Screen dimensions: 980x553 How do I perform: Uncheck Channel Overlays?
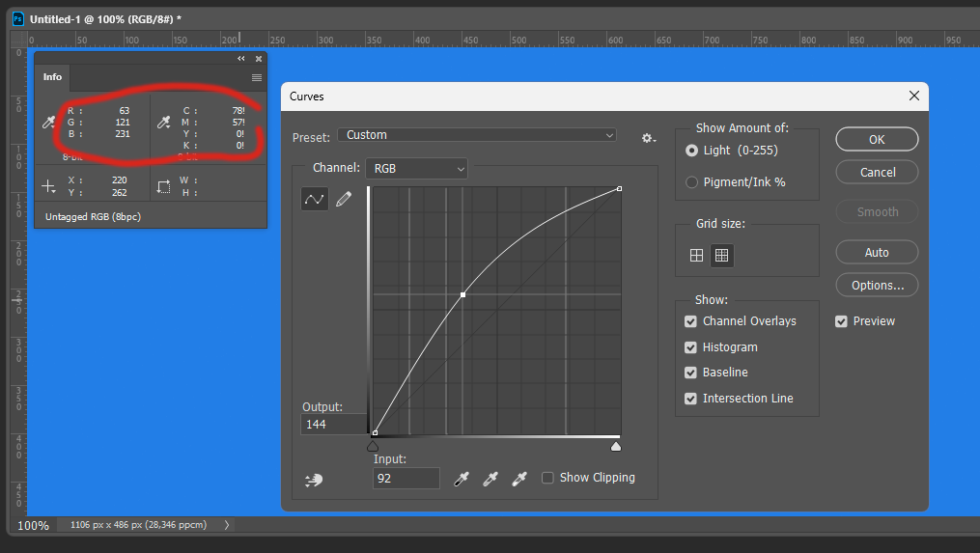(x=690, y=321)
